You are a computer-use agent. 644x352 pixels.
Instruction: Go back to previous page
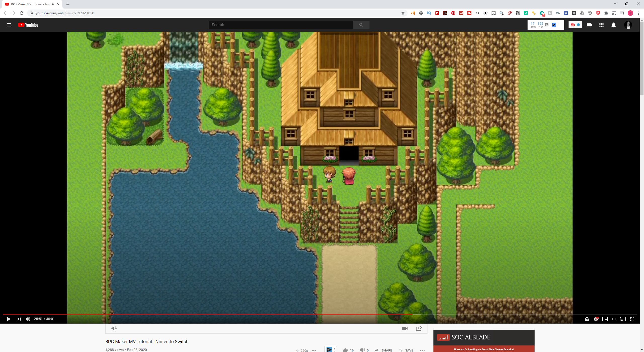pos(6,13)
